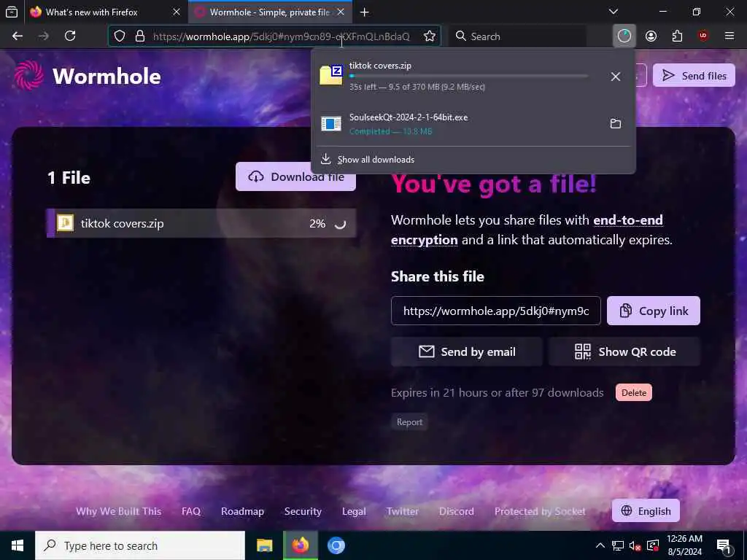
Task: Open the end-to-end encryption link
Action: [x=527, y=230]
